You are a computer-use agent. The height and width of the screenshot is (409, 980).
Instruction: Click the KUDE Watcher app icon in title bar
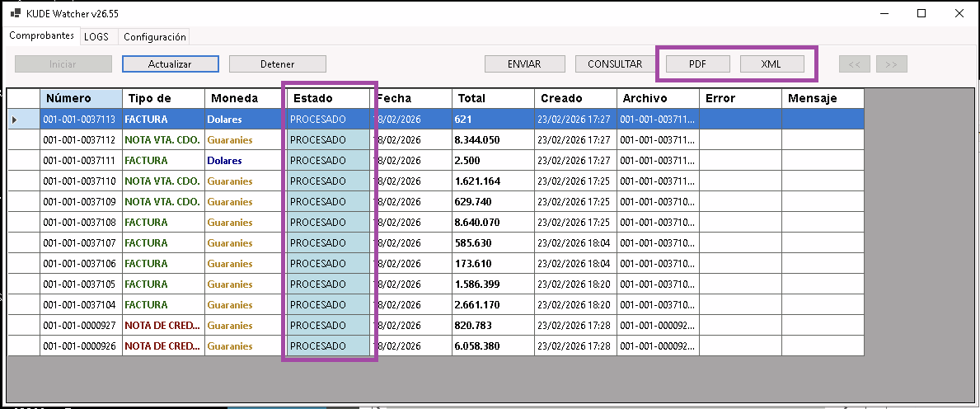[x=15, y=13]
